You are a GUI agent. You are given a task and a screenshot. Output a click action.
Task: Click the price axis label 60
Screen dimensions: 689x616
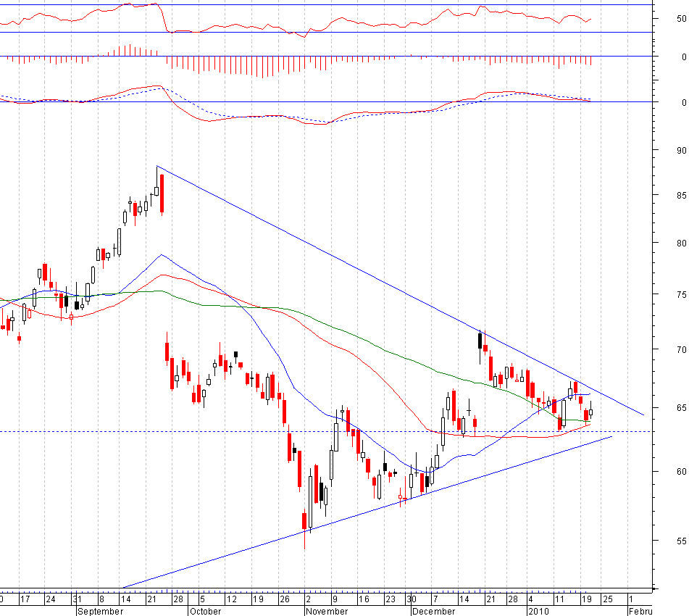point(681,472)
